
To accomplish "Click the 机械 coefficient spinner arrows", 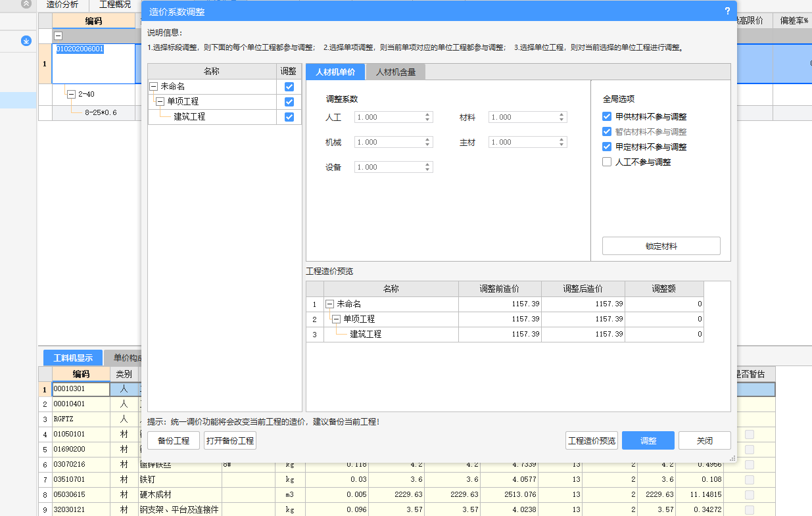I will tap(427, 142).
